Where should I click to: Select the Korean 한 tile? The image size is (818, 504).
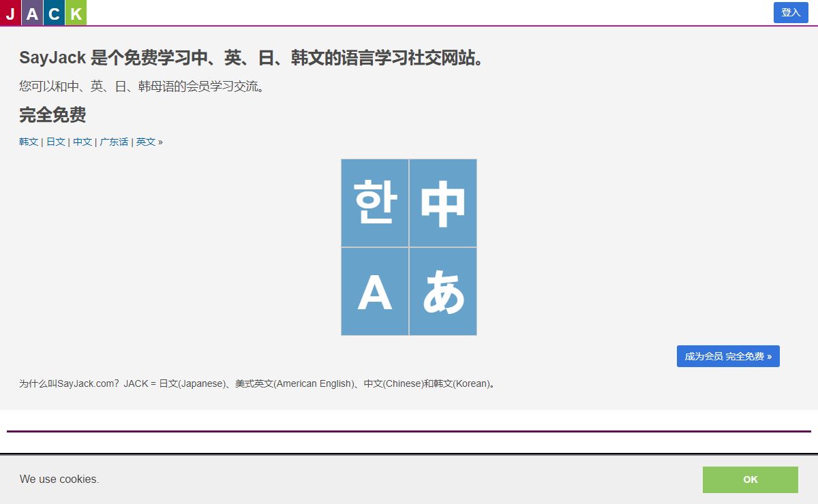point(375,203)
